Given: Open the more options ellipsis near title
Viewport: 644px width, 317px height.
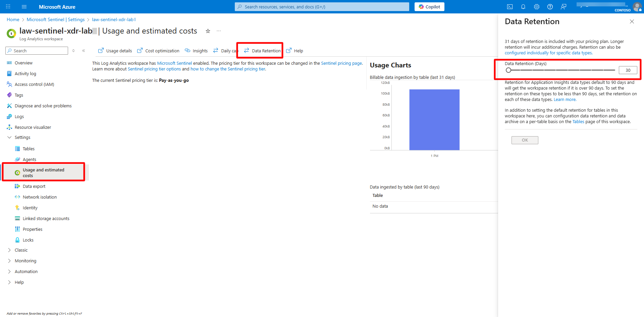Looking at the screenshot, I should 219,31.
